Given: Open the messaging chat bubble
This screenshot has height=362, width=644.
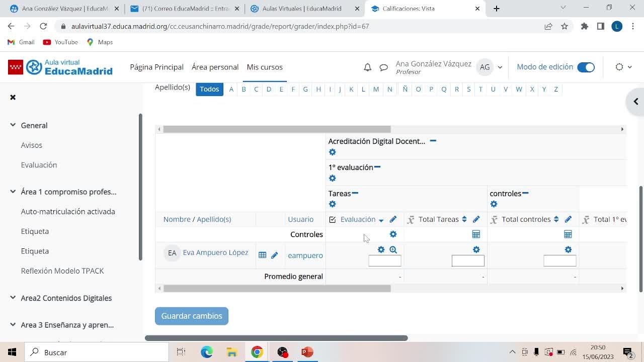Looking at the screenshot, I should point(383,67).
